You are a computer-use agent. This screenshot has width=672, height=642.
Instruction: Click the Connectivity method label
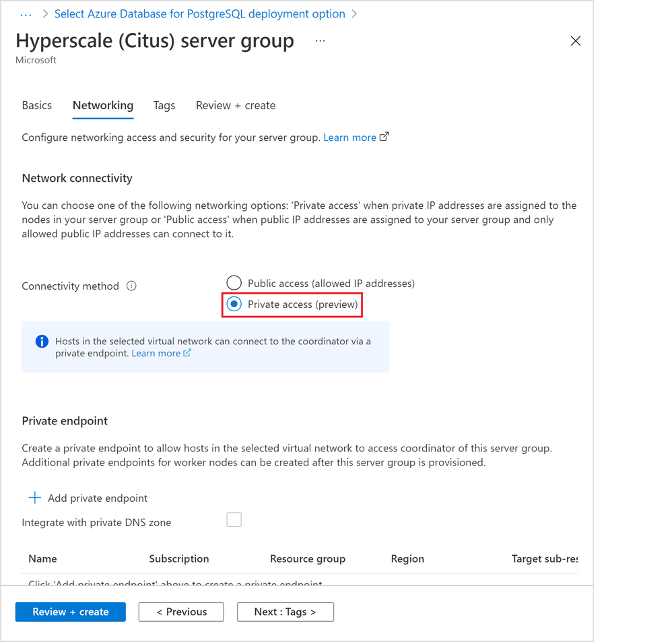point(70,286)
